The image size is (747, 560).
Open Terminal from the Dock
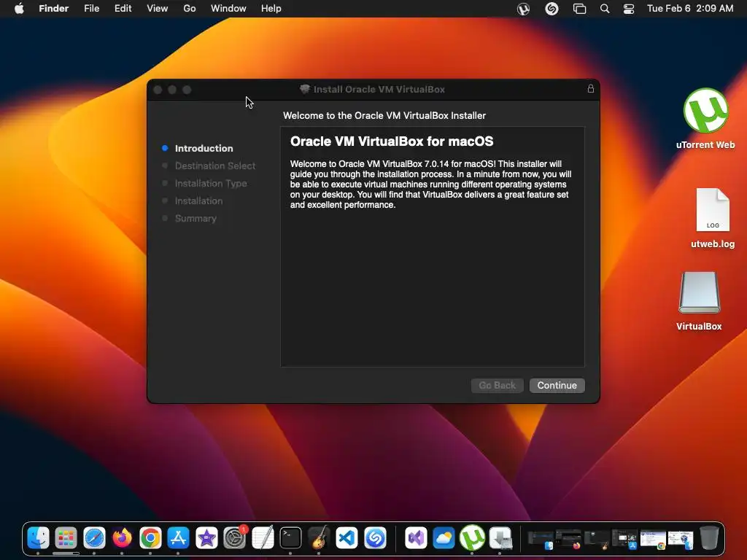pos(290,538)
